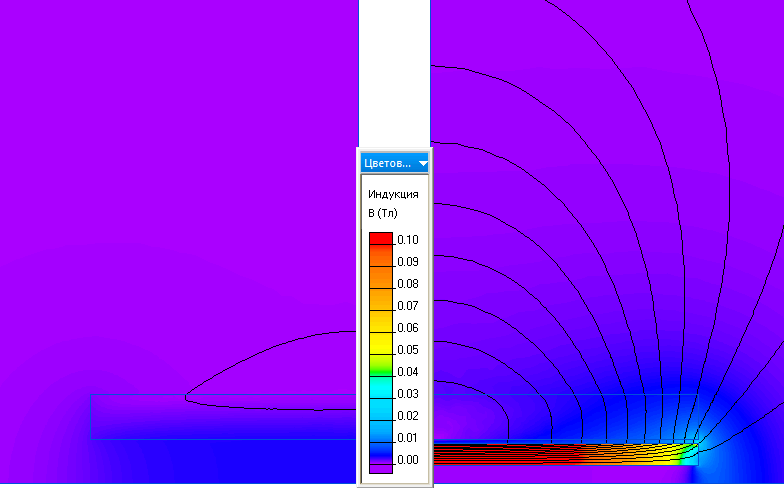784x488 pixels.
Task: Pick the red top swatch in the legend
Action: click(381, 239)
